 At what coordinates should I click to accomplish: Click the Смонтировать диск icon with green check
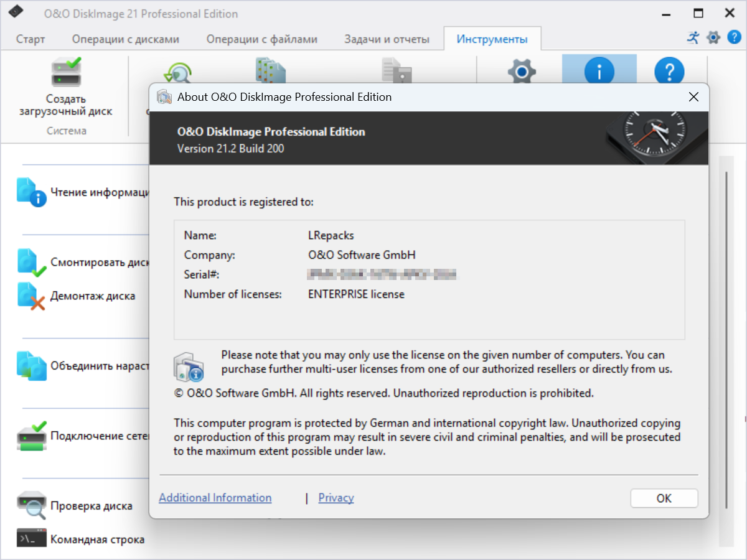(x=31, y=262)
